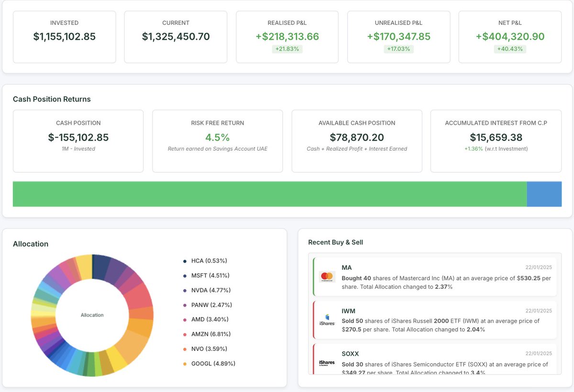The width and height of the screenshot is (574, 392).
Task: Click the +21.83% realised badge
Action: [287, 49]
